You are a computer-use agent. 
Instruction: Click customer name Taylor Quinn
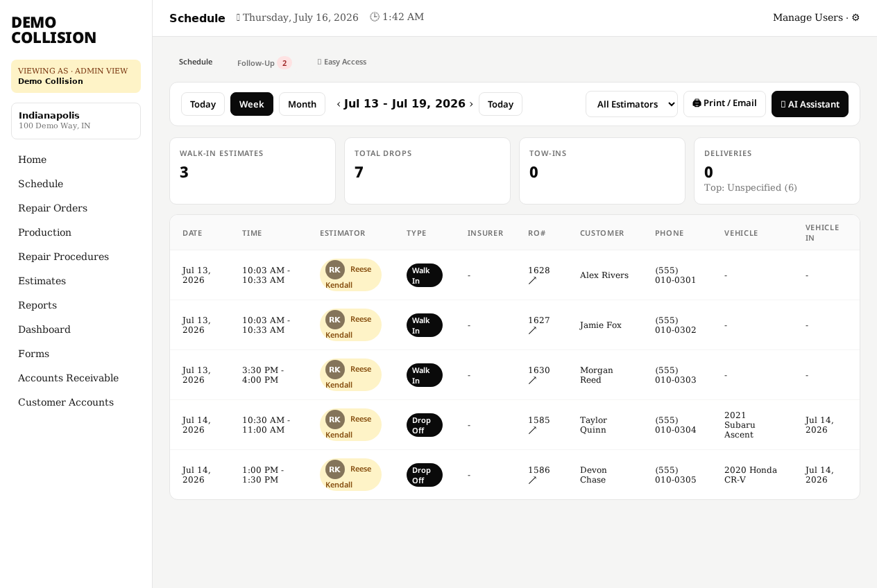594,425
